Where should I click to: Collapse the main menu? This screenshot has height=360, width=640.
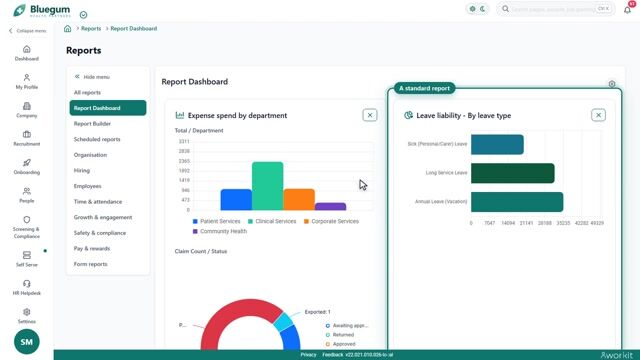coord(27,31)
